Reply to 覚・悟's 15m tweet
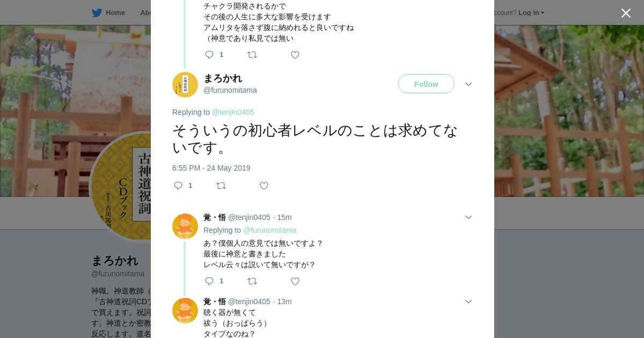Screen dimensions: 644x338 [210, 281]
